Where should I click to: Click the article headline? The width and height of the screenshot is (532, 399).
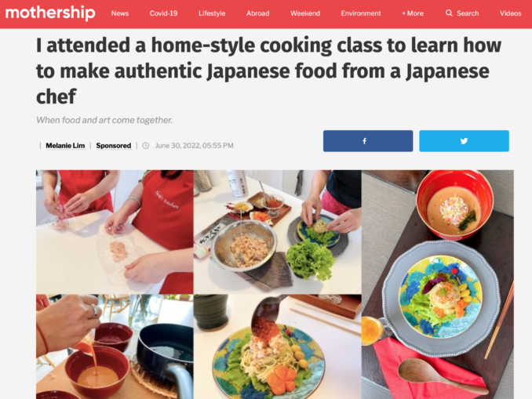click(268, 71)
